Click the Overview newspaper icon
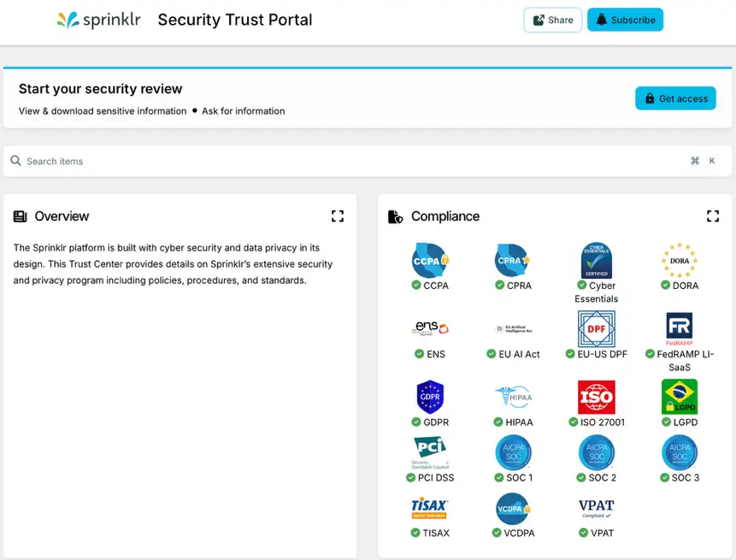 coord(20,216)
